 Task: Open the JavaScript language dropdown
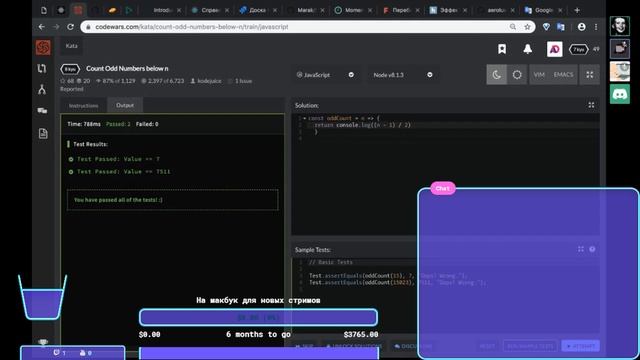coord(325,75)
